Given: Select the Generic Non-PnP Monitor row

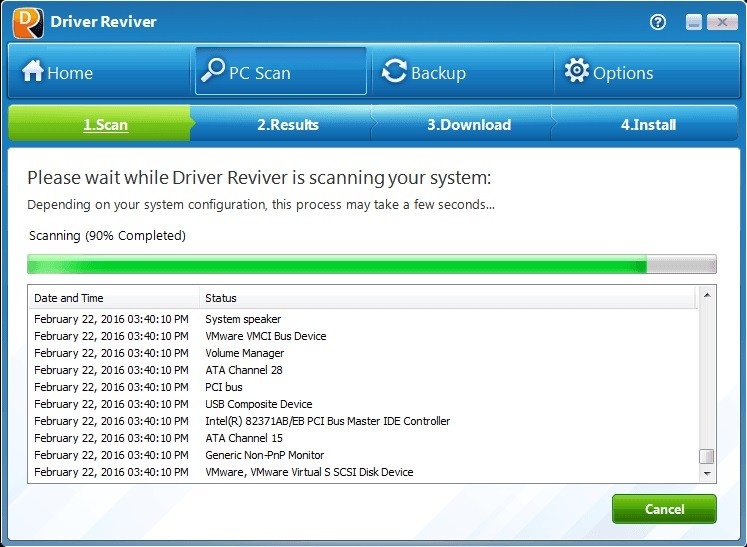Looking at the screenshot, I should pyautogui.click(x=363, y=455).
